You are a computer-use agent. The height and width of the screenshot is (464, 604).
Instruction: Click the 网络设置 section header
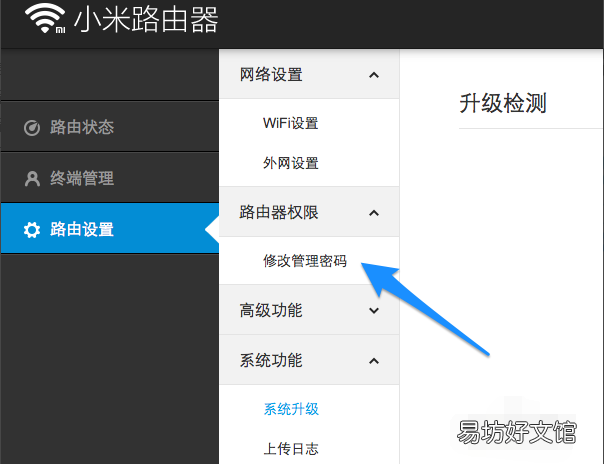[x=309, y=74]
